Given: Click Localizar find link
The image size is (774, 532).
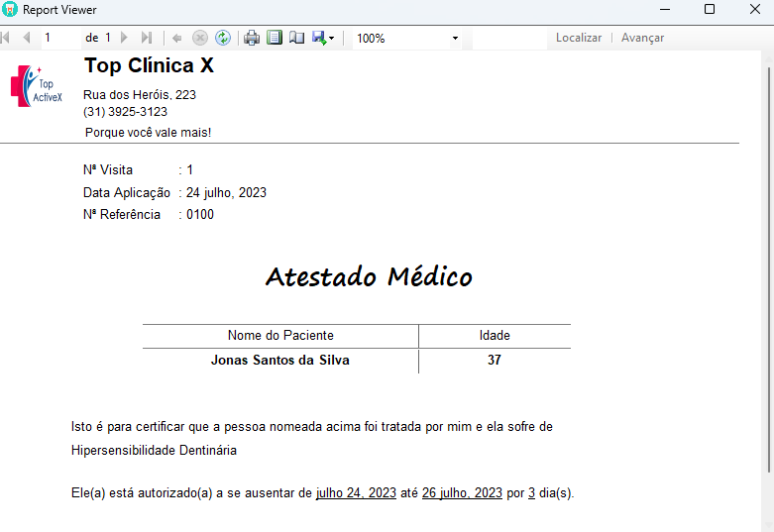Looking at the screenshot, I should pos(579,38).
